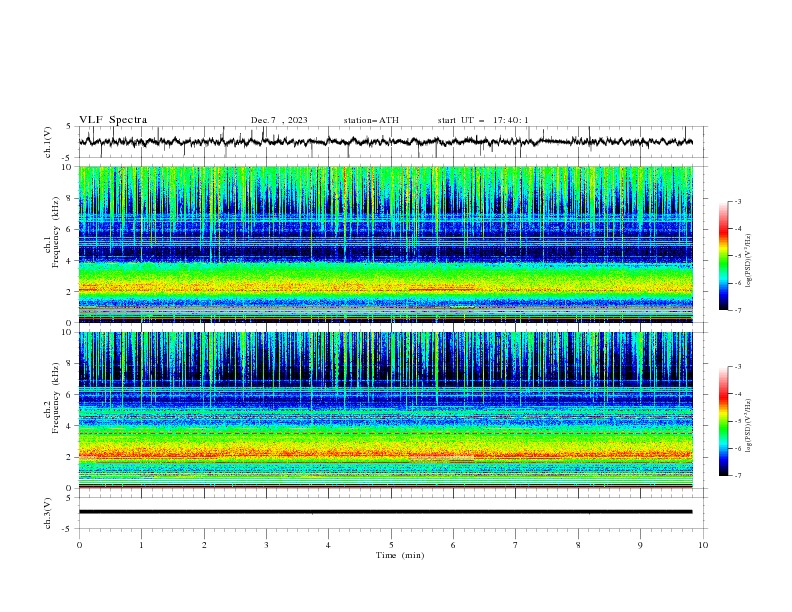This screenshot has height=612, width=792.
Task: Click the ch.1(V) axis label
Action: pos(48,142)
